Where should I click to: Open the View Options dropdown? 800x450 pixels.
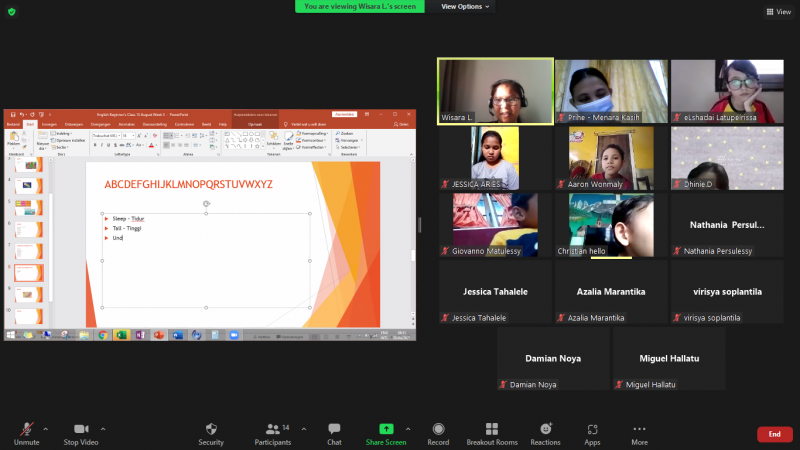click(x=466, y=6)
